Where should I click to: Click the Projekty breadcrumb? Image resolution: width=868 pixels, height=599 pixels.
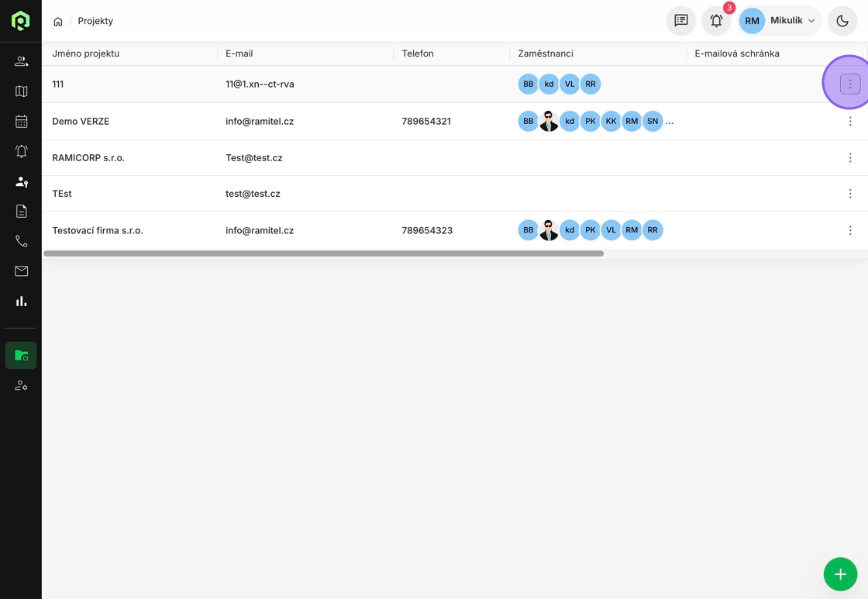[95, 21]
